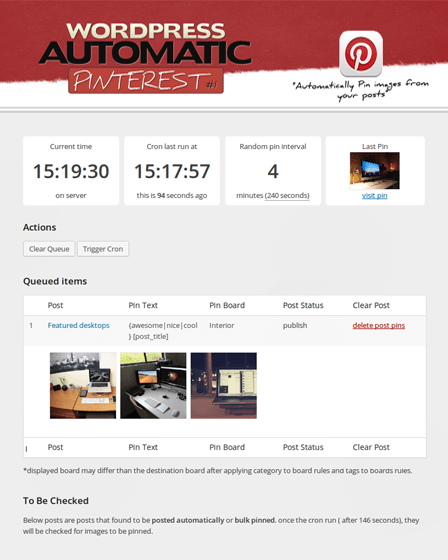Open the visit pin link
Screen dimensions: 448x560
375,195
